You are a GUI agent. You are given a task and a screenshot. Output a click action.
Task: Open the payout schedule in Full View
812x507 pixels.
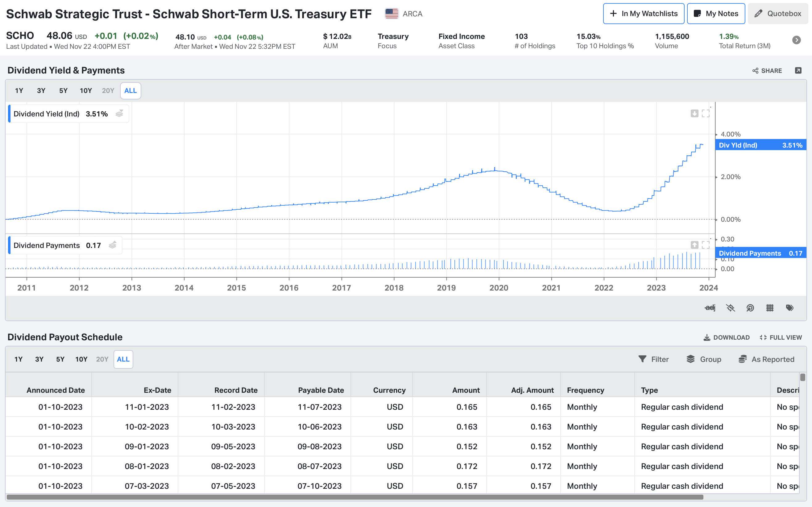tap(781, 337)
